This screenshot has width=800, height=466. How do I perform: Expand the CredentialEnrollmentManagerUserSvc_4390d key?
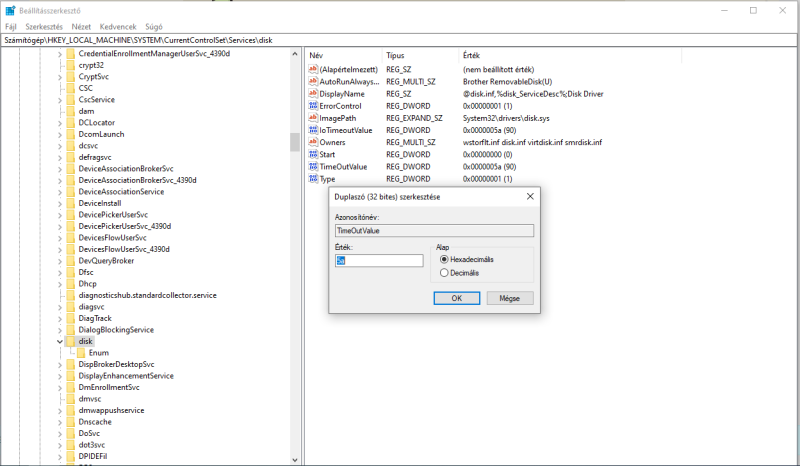pos(60,54)
